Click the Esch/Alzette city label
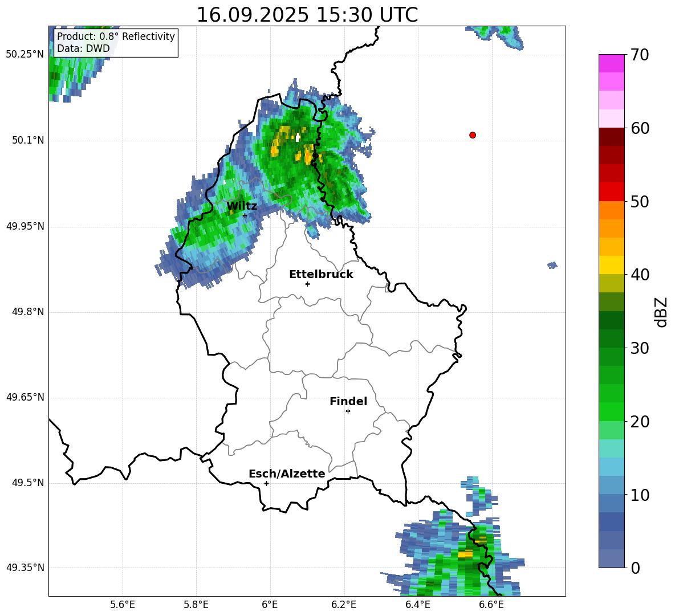675x616 pixels. coord(287,474)
